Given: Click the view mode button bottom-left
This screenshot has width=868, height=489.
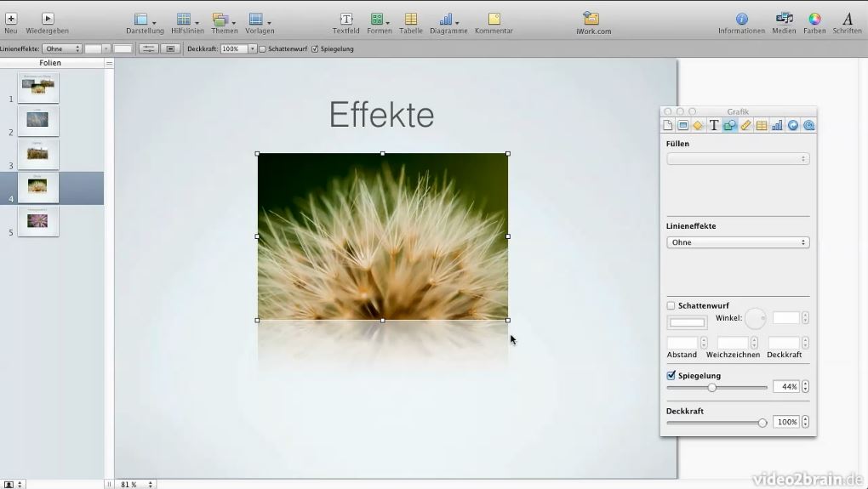Looking at the screenshot, I should click(x=13, y=484).
